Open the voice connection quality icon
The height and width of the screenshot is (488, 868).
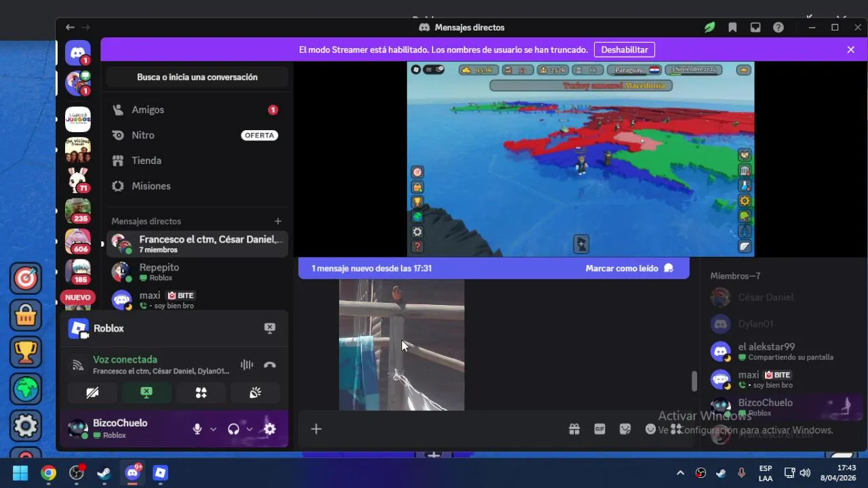78,365
